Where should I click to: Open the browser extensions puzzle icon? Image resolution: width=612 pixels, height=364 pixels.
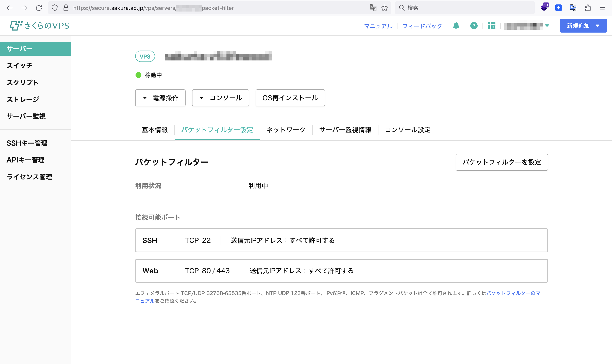[x=588, y=8]
